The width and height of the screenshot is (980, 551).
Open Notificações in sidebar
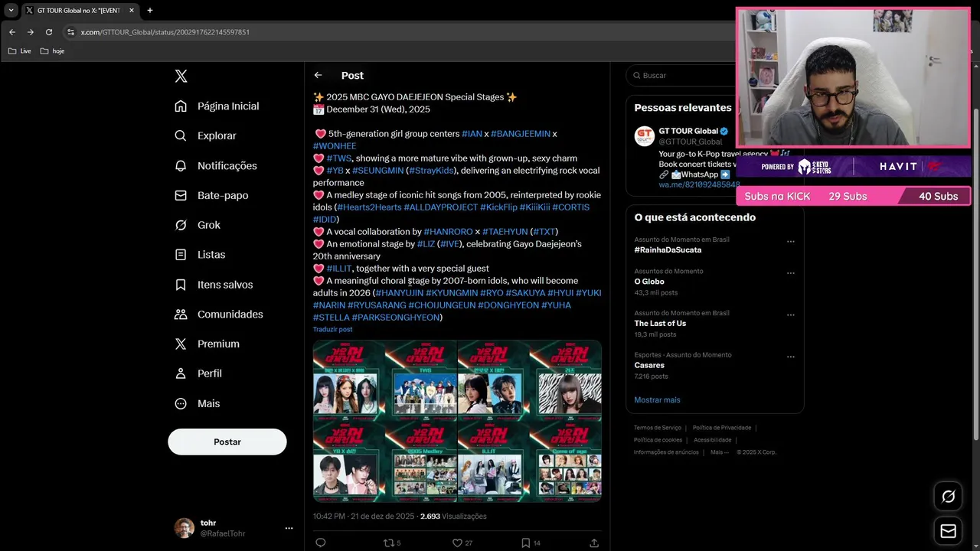click(x=216, y=165)
